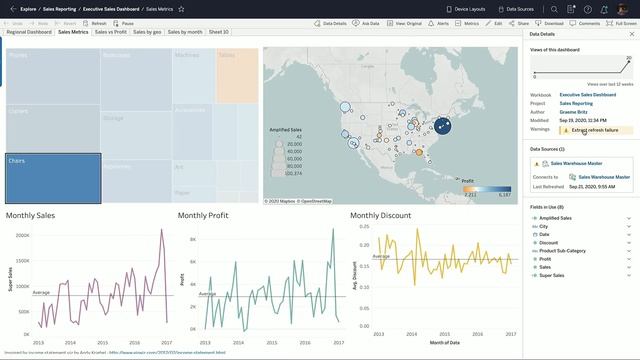Screen dimensions: 640x360
Task: Select the orange Tables treemap tile
Action: coord(237,75)
